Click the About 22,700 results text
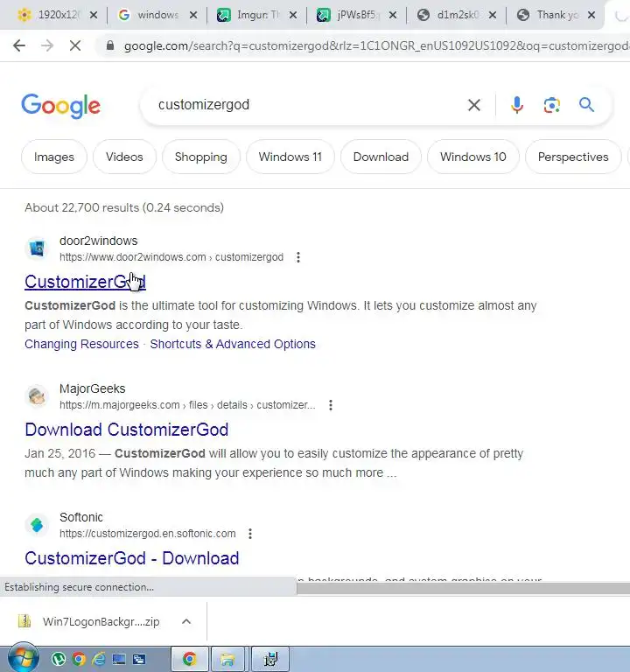The height and width of the screenshot is (672, 630). click(124, 208)
